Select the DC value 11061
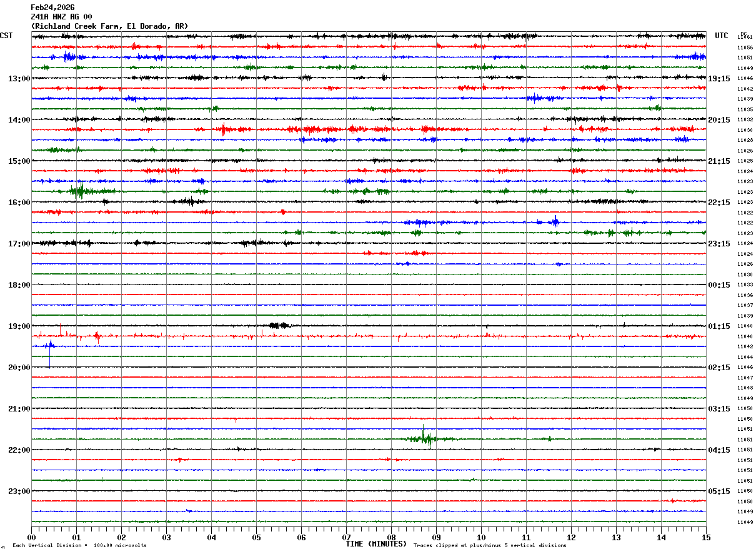 [x=745, y=38]
